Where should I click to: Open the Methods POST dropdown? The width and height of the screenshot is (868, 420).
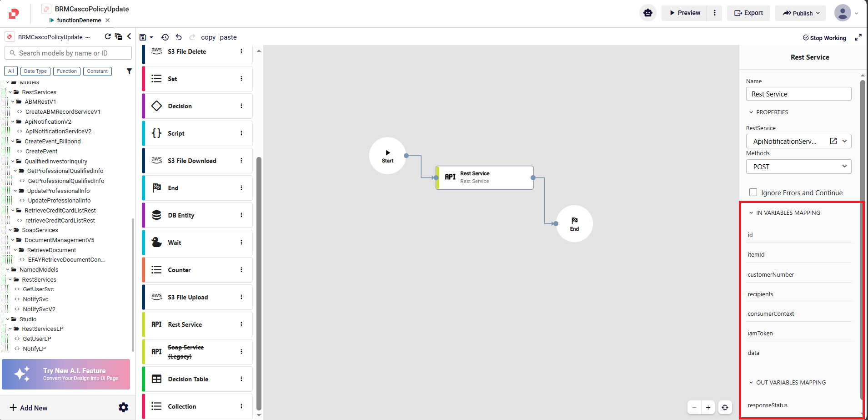point(798,167)
